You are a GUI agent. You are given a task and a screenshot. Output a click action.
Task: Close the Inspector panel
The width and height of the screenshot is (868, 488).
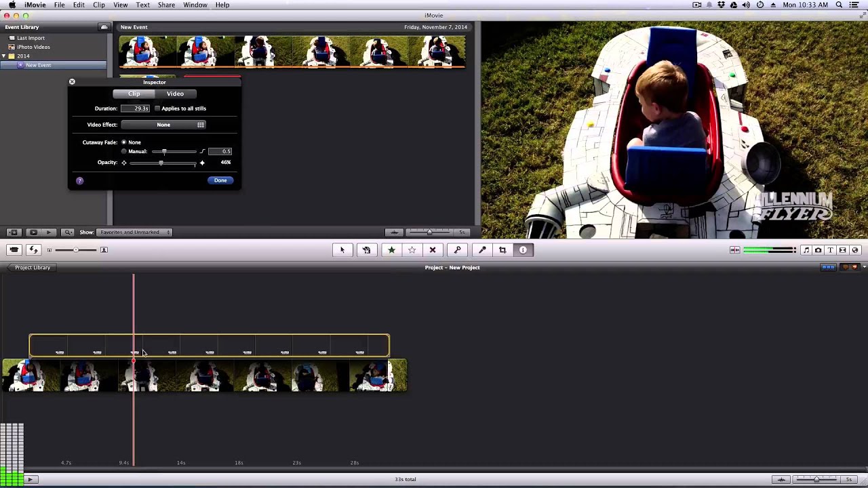(72, 82)
